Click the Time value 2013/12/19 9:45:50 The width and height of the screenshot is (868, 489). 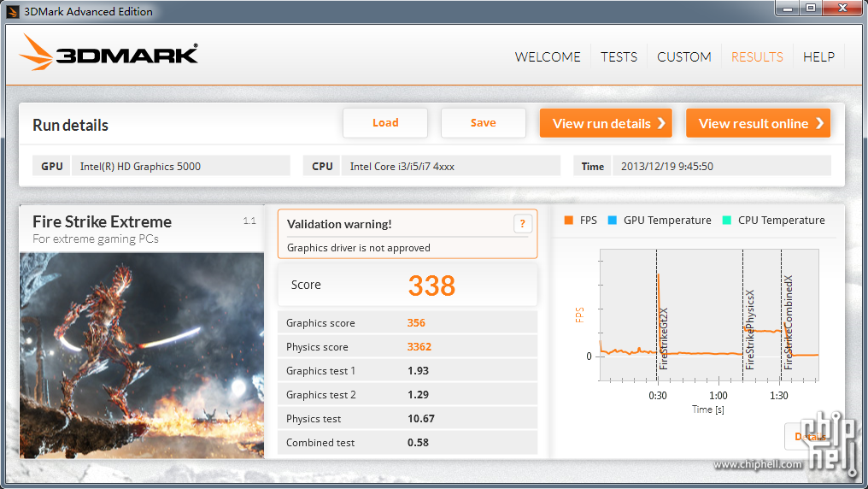tap(667, 166)
